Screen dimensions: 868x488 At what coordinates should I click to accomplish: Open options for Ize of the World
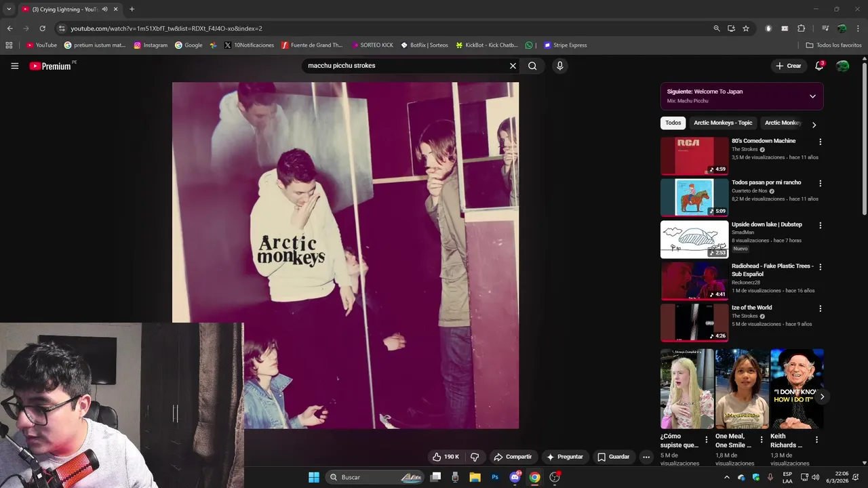(x=820, y=308)
